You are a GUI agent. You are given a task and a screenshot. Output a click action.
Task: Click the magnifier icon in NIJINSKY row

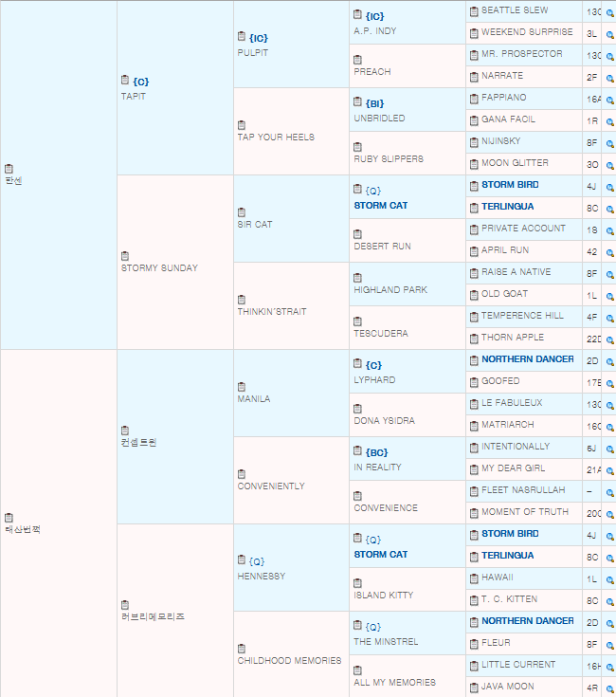[609, 144]
